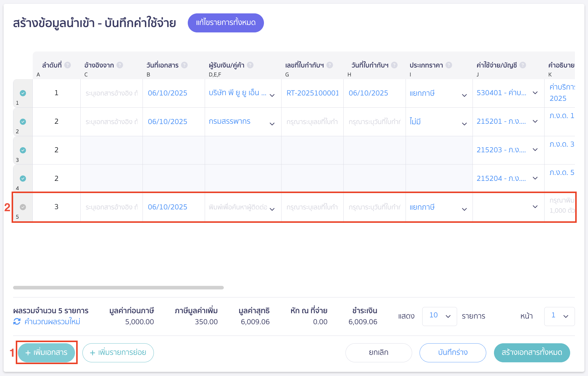Click the help icon beside วันที่เอกสาร column header
Viewport: 588px width, 376px height.
click(x=184, y=65)
